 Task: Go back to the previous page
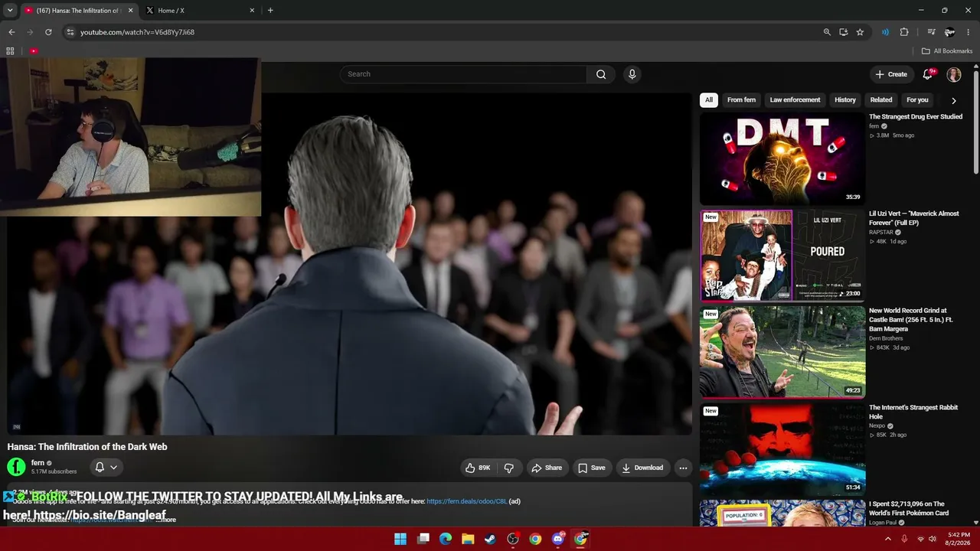11,32
